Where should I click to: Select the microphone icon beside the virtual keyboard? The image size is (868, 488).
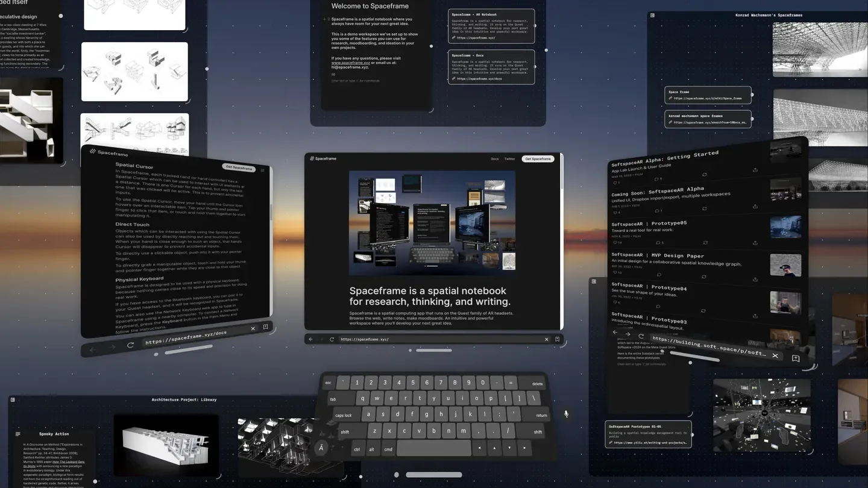pos(566,413)
